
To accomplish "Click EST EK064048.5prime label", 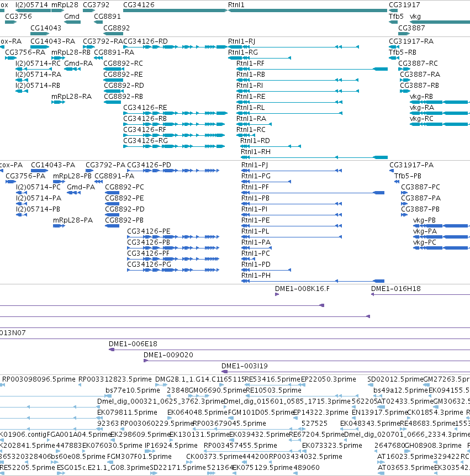I will pos(197,412).
